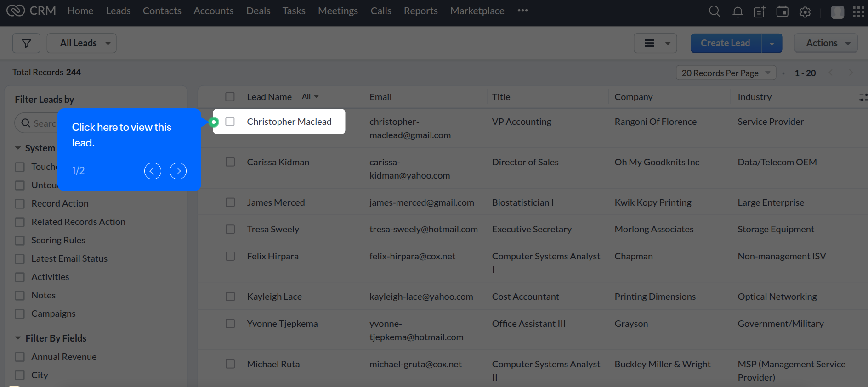Image resolution: width=868 pixels, height=387 pixels.
Task: Open the 20 Records Per Page dropdown
Action: click(726, 73)
